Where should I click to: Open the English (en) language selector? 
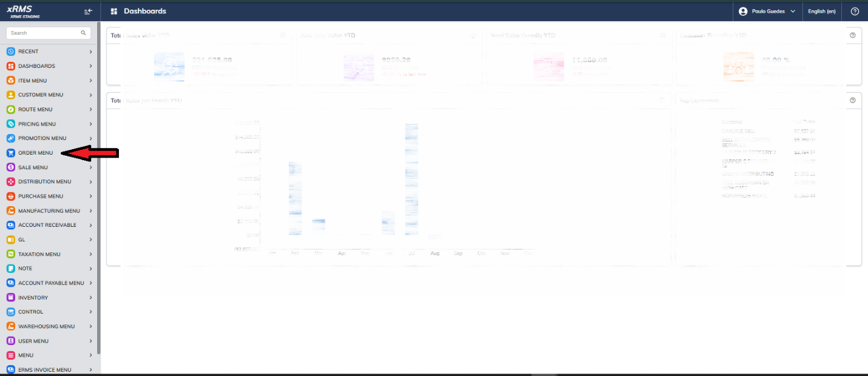coord(822,12)
